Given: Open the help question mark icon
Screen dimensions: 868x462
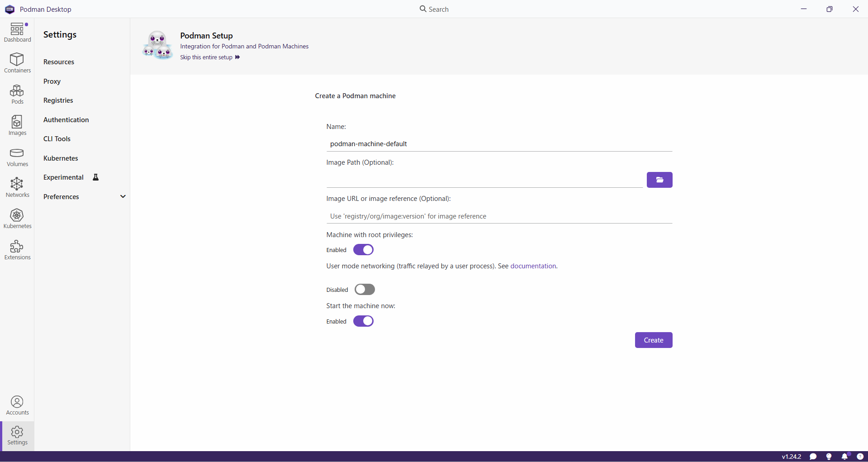Looking at the screenshot, I should tap(860, 457).
